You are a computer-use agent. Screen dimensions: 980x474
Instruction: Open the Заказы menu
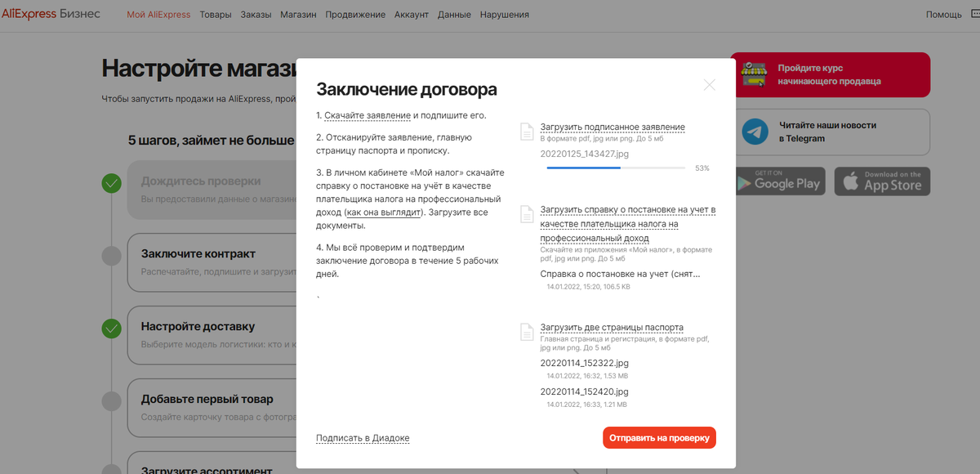[256, 15]
